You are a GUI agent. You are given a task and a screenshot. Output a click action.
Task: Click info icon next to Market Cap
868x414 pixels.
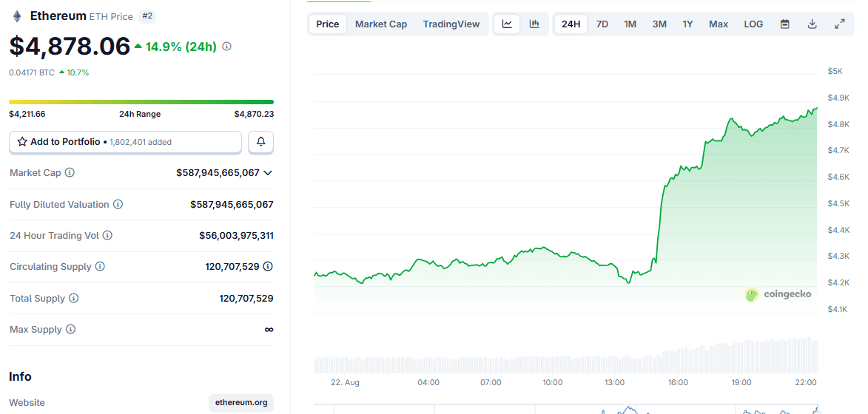pos(70,173)
